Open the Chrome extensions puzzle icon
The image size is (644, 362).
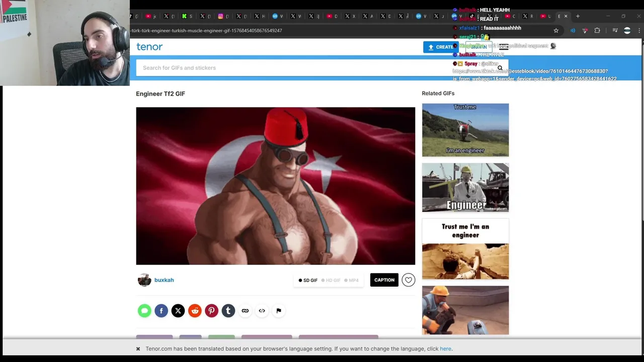point(597,31)
